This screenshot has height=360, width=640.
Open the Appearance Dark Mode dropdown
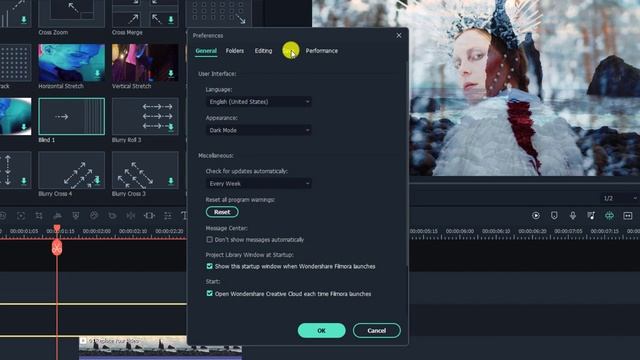(x=258, y=130)
